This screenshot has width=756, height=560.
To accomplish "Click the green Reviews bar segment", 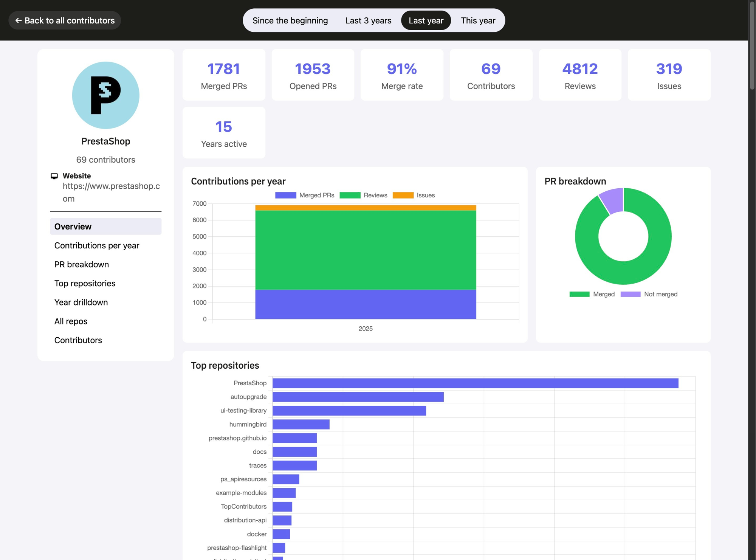I will coord(366,250).
